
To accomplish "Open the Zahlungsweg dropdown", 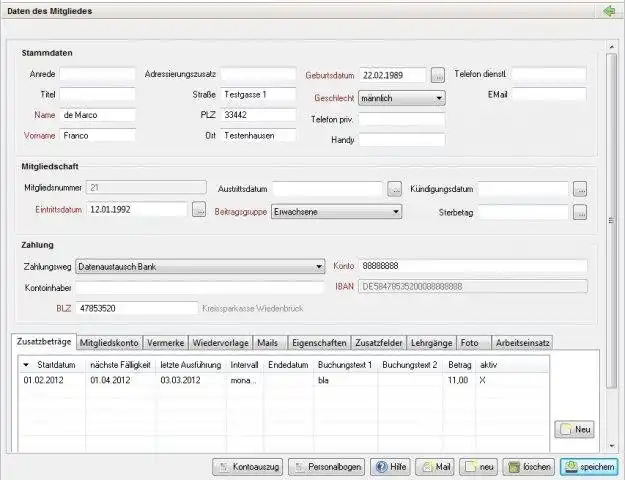I will pos(200,267).
